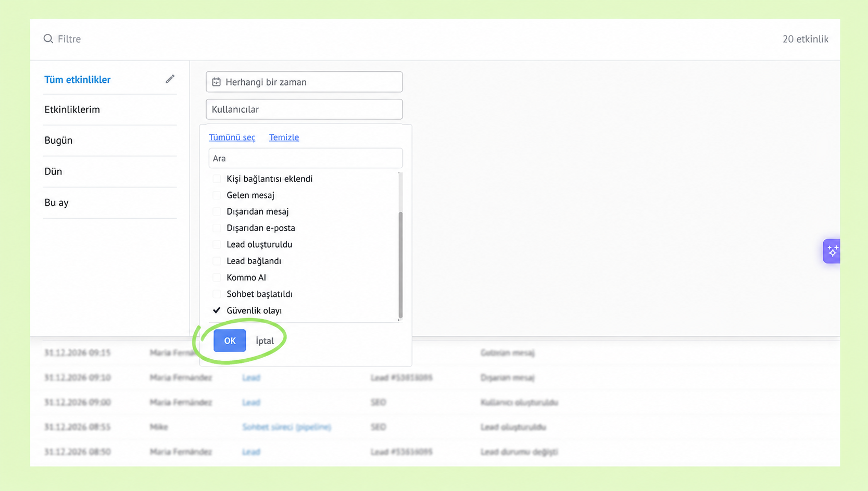Open the Lead link in 09:10 row
868x491 pixels.
click(251, 377)
